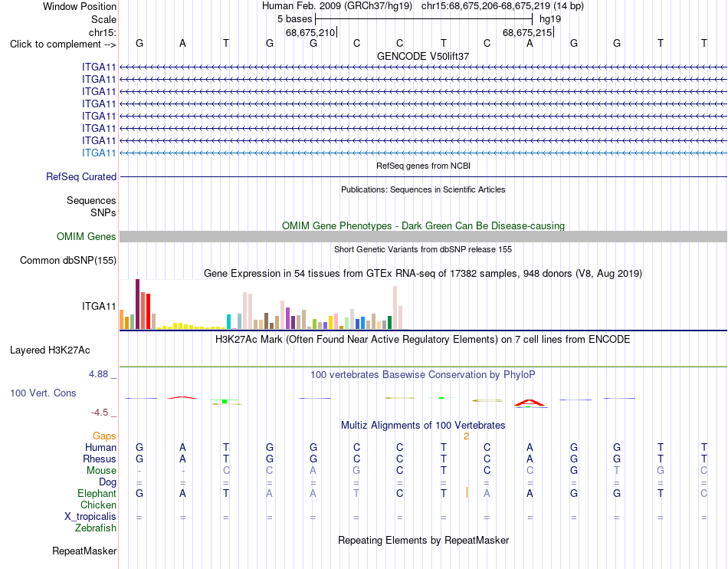Click the 'RepeatMasker' track label
This screenshot has width=728, height=569.
(x=84, y=551)
